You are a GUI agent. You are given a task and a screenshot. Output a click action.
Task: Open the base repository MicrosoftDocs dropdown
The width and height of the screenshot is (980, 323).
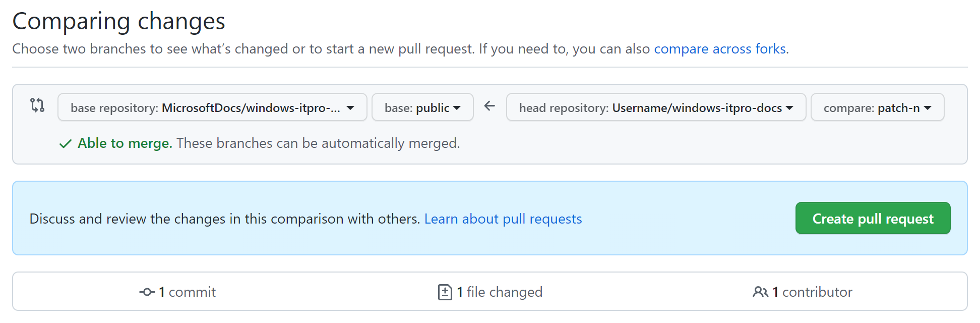[212, 107]
